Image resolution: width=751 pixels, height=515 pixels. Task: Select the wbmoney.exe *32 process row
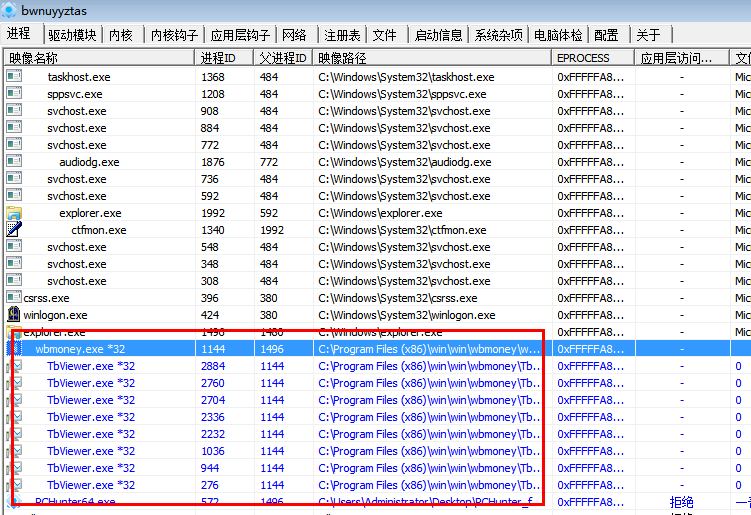pos(378,349)
